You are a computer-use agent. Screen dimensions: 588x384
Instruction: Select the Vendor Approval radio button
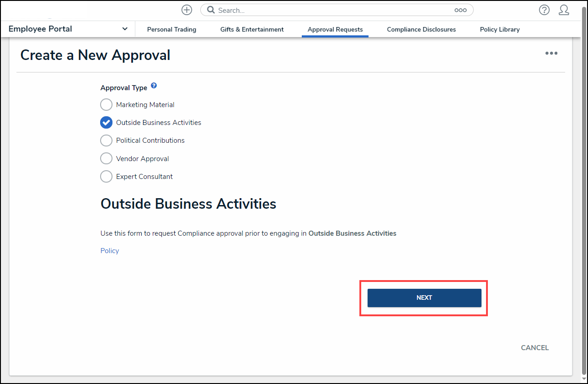pyautogui.click(x=106, y=159)
